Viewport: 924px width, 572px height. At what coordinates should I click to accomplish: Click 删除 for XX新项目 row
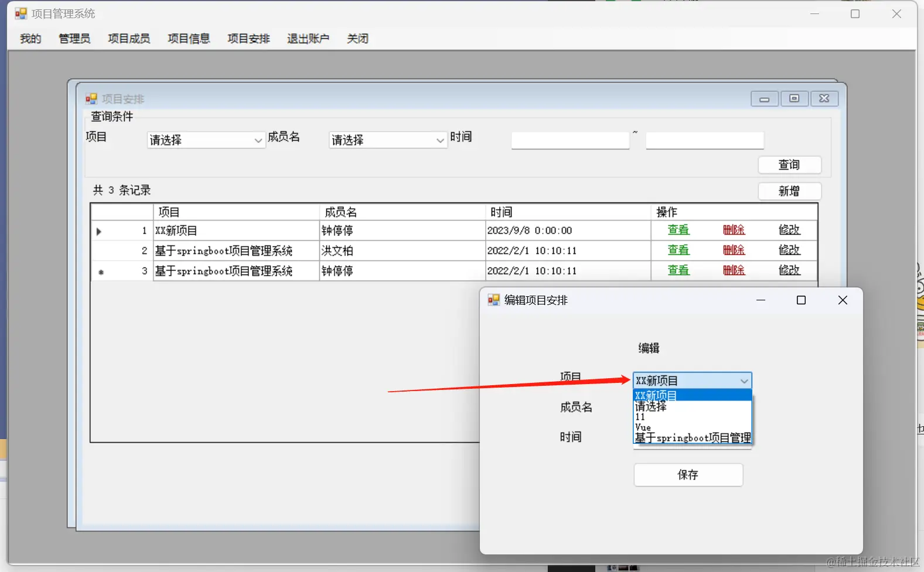(734, 230)
